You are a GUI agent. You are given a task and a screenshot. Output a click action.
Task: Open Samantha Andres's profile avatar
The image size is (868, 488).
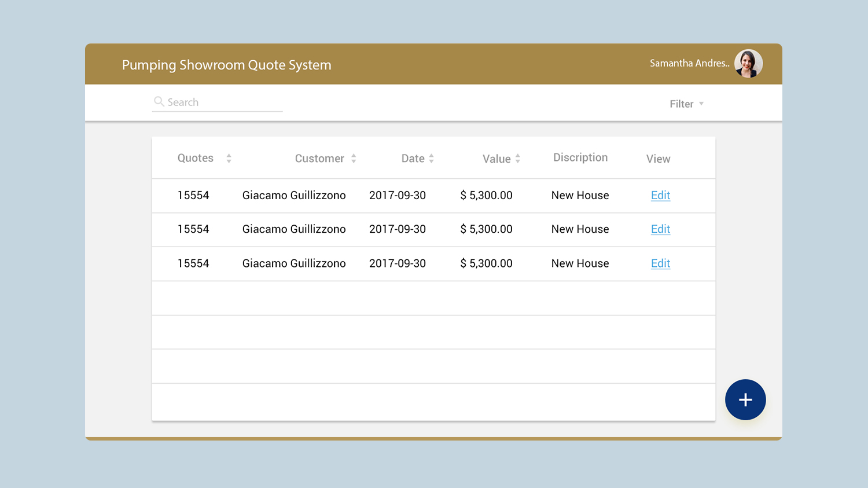pos(748,64)
